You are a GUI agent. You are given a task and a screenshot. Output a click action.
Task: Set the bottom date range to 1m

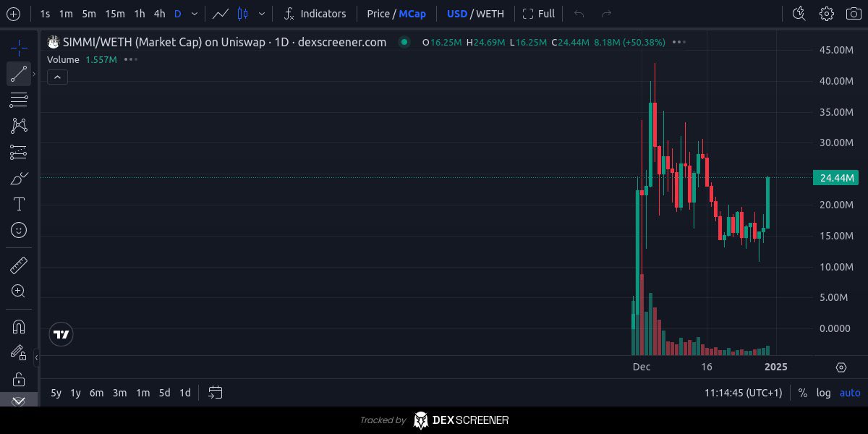point(142,393)
